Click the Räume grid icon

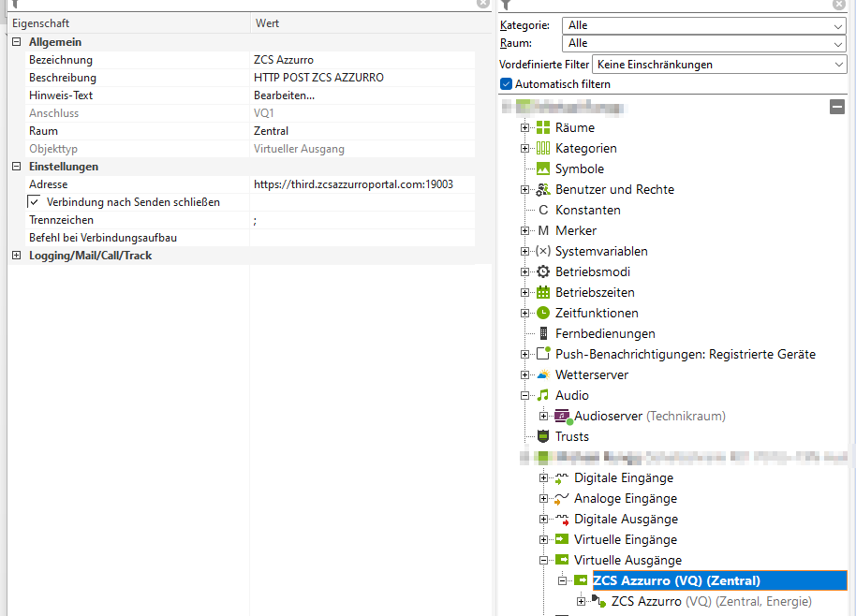coord(543,128)
